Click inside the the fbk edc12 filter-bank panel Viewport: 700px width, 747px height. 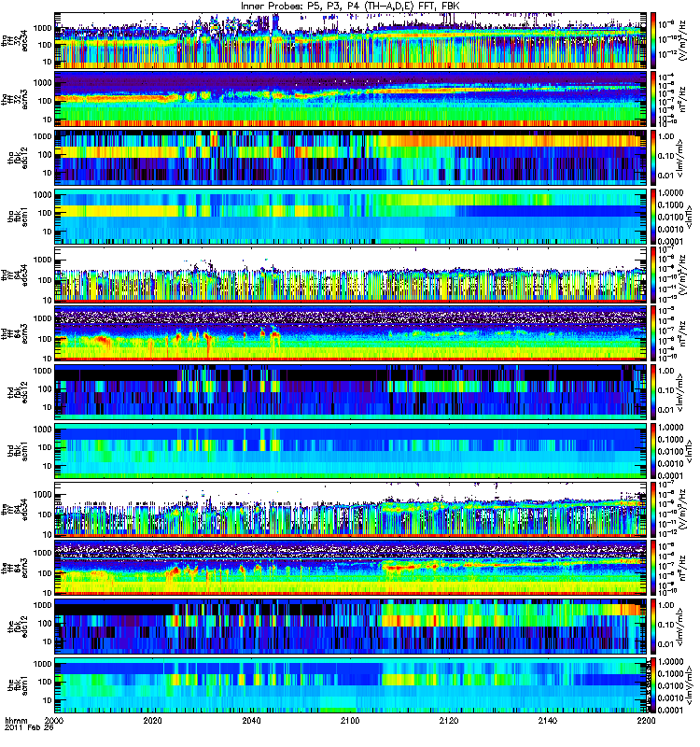click(x=351, y=627)
